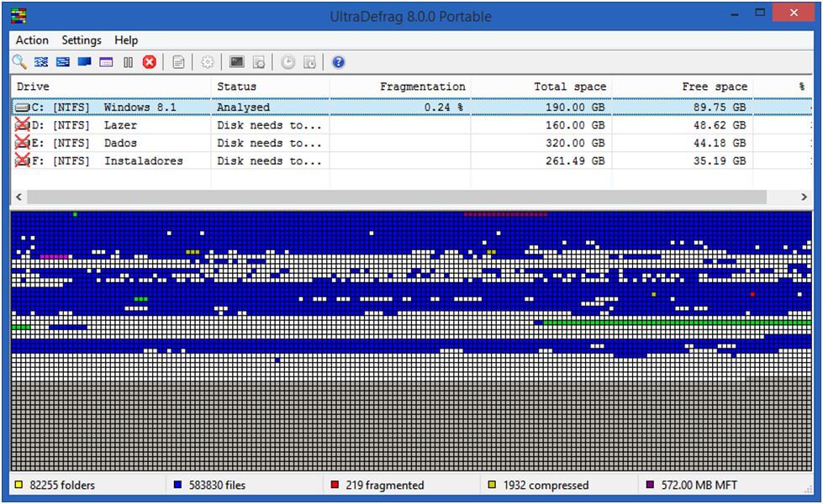Click the "48.62 GB" free space value

720,125
